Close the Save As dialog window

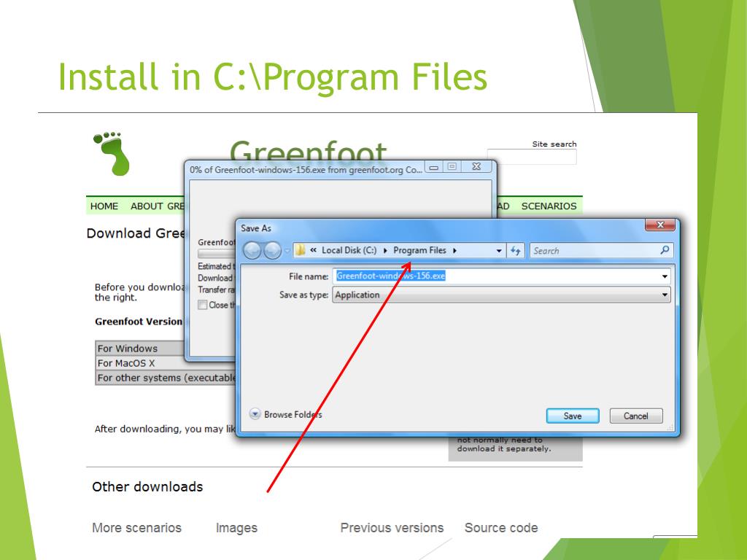pos(659,225)
